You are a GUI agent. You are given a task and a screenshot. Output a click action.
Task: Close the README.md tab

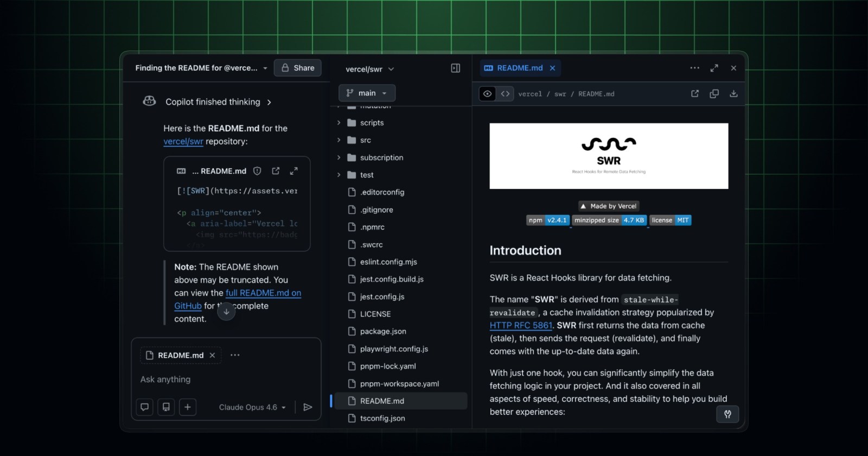(x=552, y=68)
